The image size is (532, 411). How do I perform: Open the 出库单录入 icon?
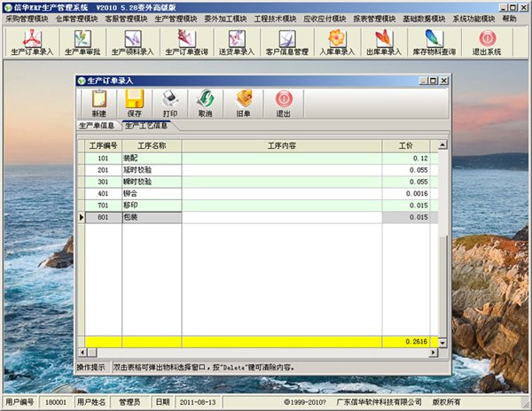(x=384, y=43)
